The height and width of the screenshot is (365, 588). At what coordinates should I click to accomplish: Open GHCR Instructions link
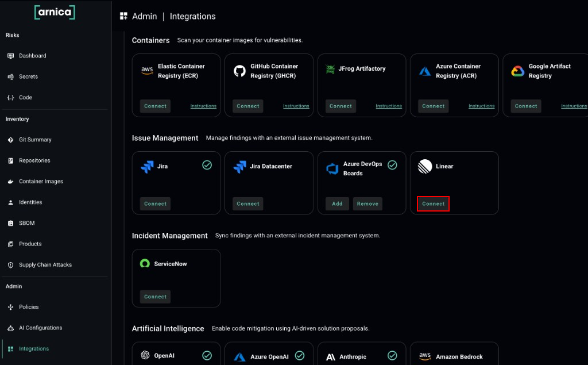point(296,106)
